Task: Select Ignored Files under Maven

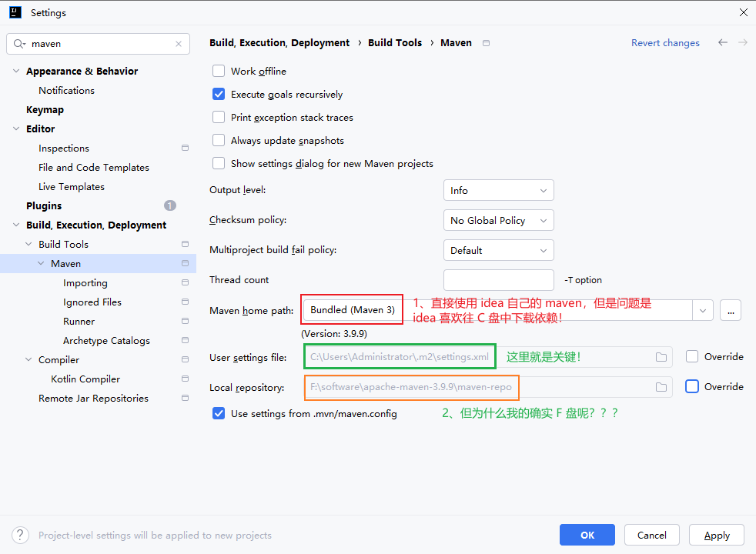Action: coord(92,302)
